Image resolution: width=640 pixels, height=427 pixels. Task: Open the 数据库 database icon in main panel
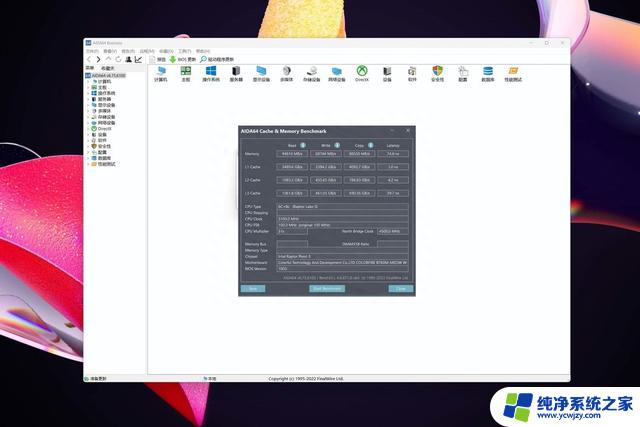pyautogui.click(x=488, y=74)
